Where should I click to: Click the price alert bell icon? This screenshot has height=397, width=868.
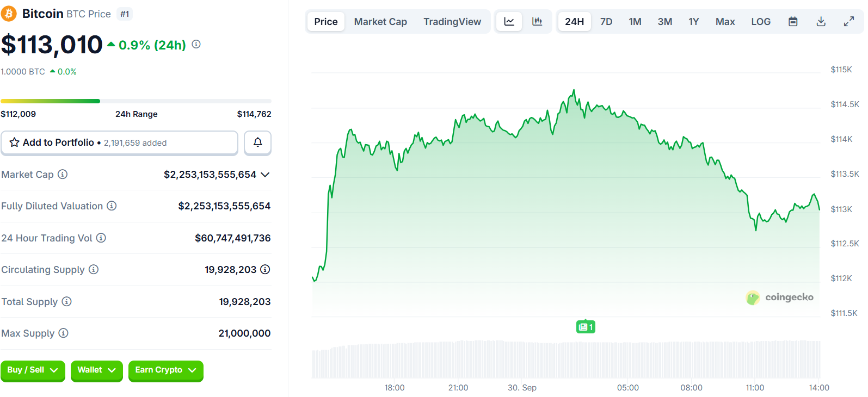257,142
